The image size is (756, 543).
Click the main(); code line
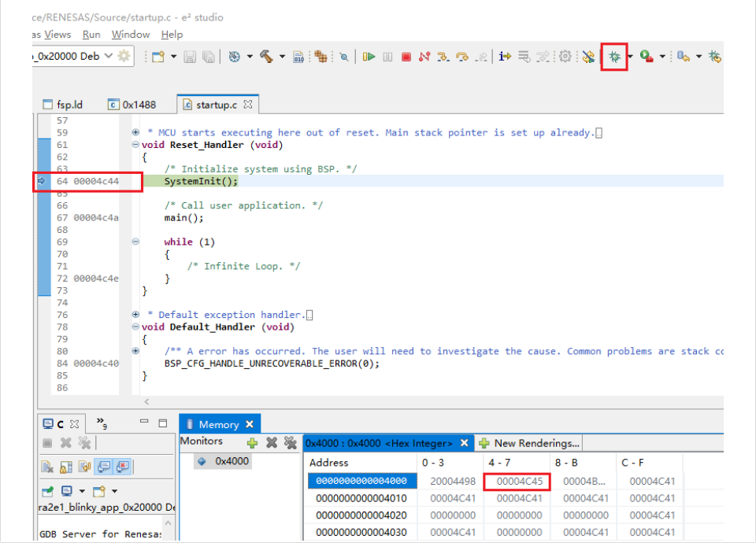coord(183,218)
